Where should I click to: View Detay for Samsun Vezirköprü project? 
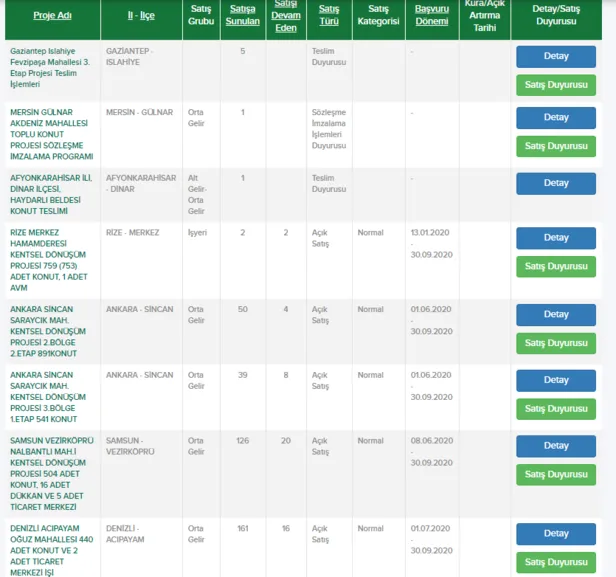pyautogui.click(x=556, y=446)
